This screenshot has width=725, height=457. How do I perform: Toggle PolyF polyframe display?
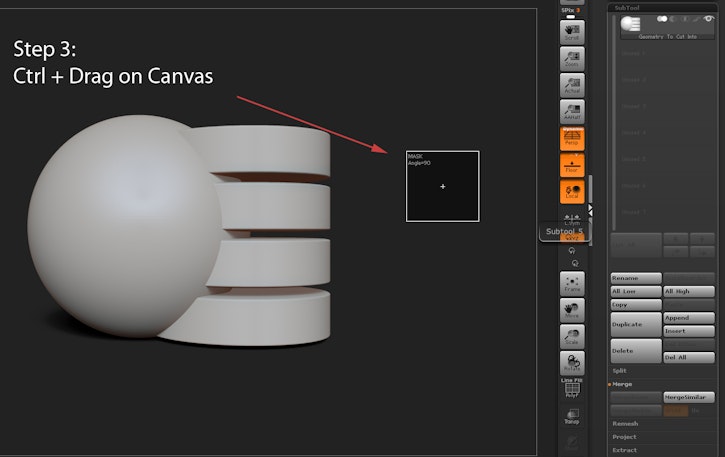(x=572, y=388)
